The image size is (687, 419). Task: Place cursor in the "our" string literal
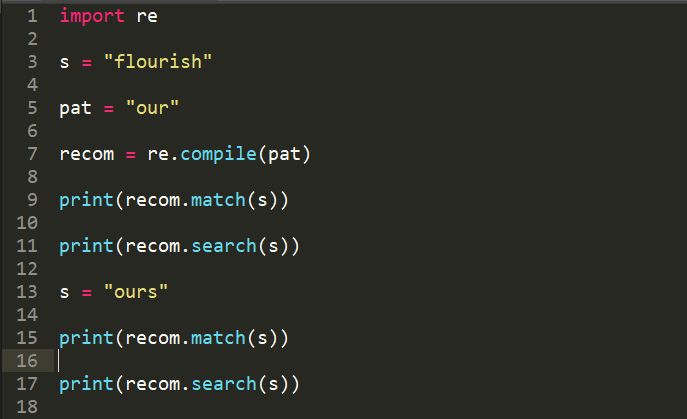point(152,108)
